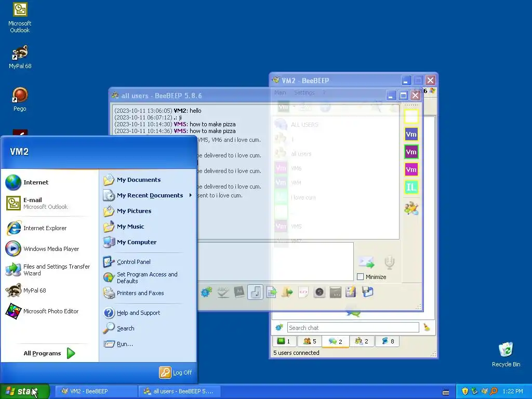Open chat settings gear in all users window
532x399 pixels.
[x=206, y=292]
